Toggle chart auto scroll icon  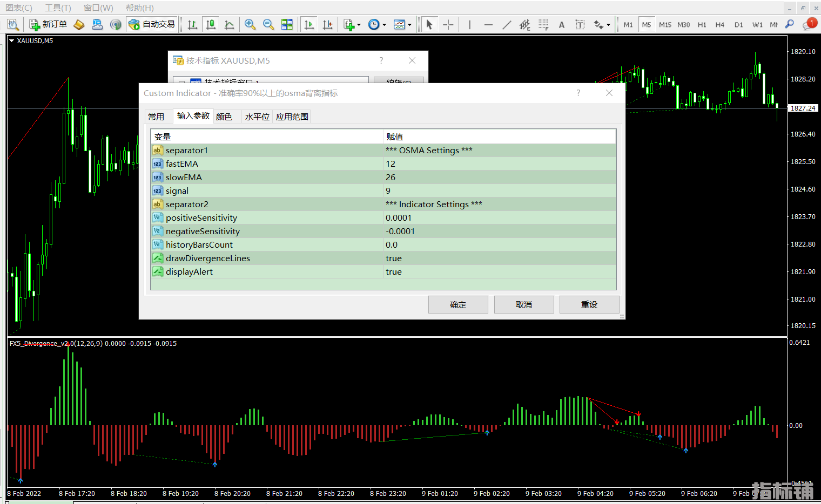(x=309, y=24)
